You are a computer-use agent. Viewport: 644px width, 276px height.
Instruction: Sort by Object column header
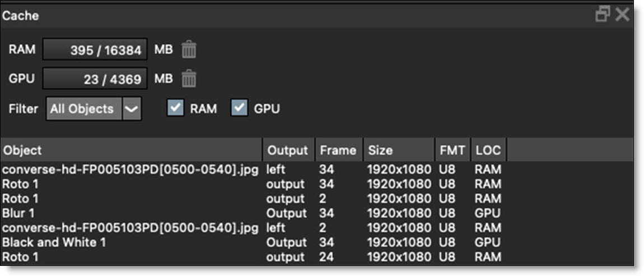click(x=132, y=150)
